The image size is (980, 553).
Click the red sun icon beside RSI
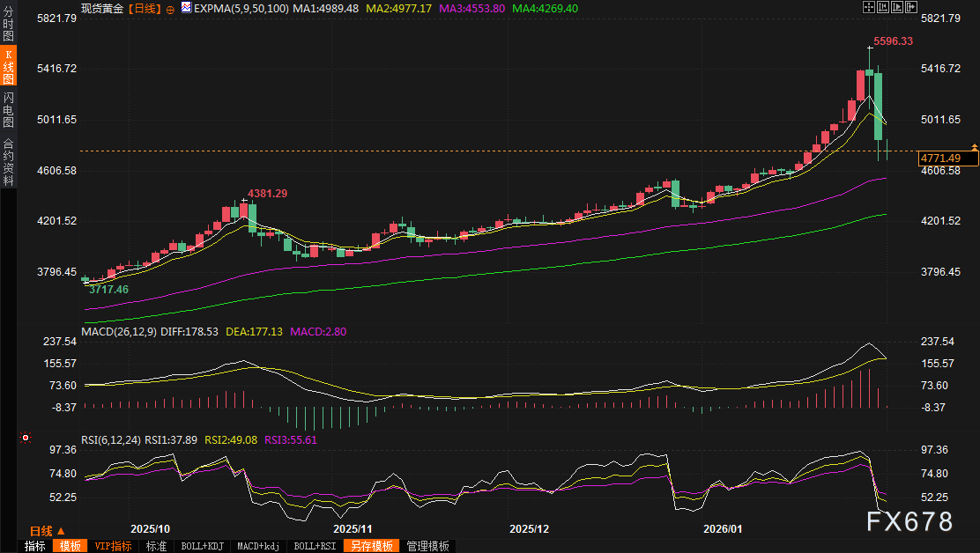click(x=26, y=438)
